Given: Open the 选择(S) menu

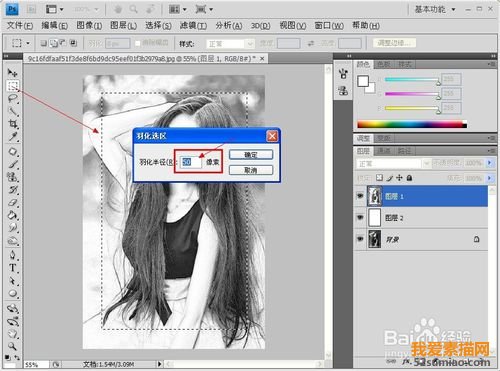Looking at the screenshot, I should click(158, 26).
